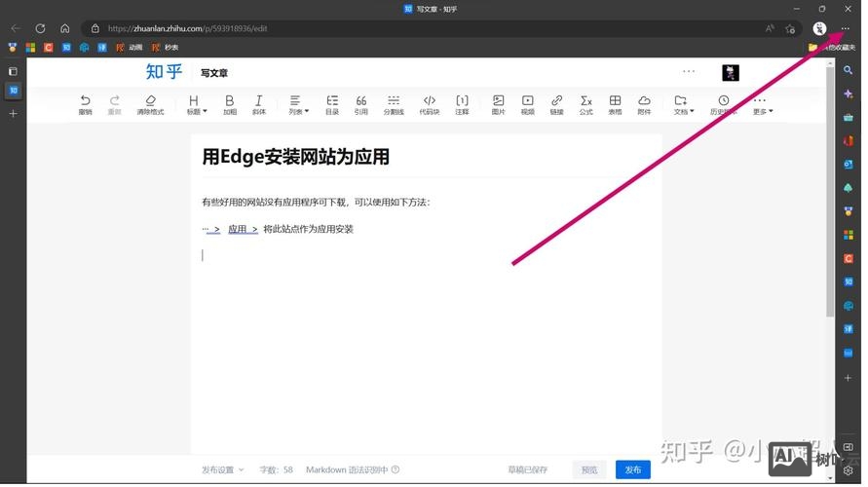Open Edge sidebar Office icon
The image size is (868, 487).
[849, 141]
